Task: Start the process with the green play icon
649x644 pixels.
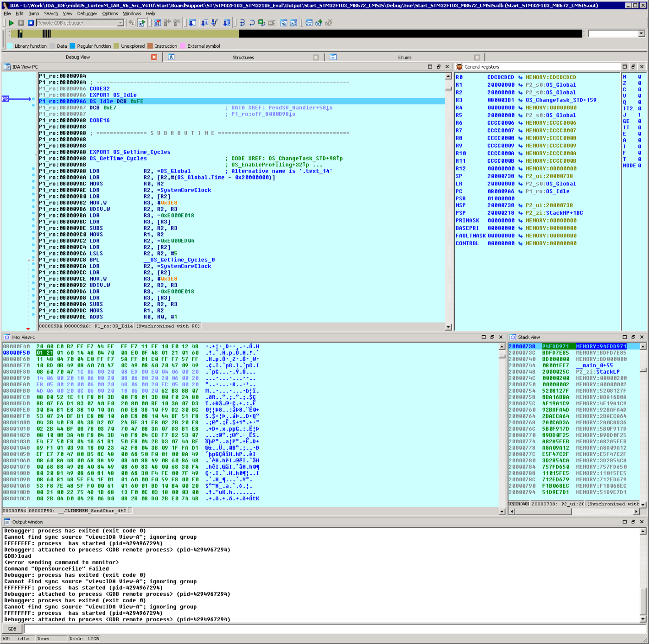Action: pyautogui.click(x=11, y=23)
